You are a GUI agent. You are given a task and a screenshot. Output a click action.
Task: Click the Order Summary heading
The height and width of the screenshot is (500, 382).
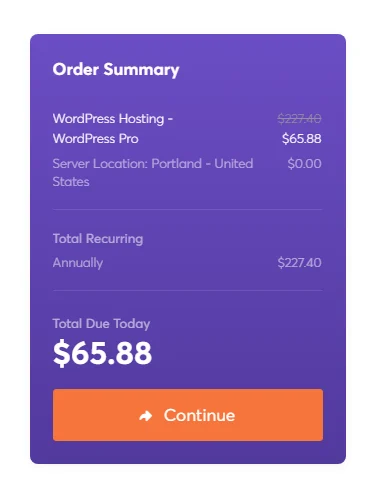click(x=116, y=70)
